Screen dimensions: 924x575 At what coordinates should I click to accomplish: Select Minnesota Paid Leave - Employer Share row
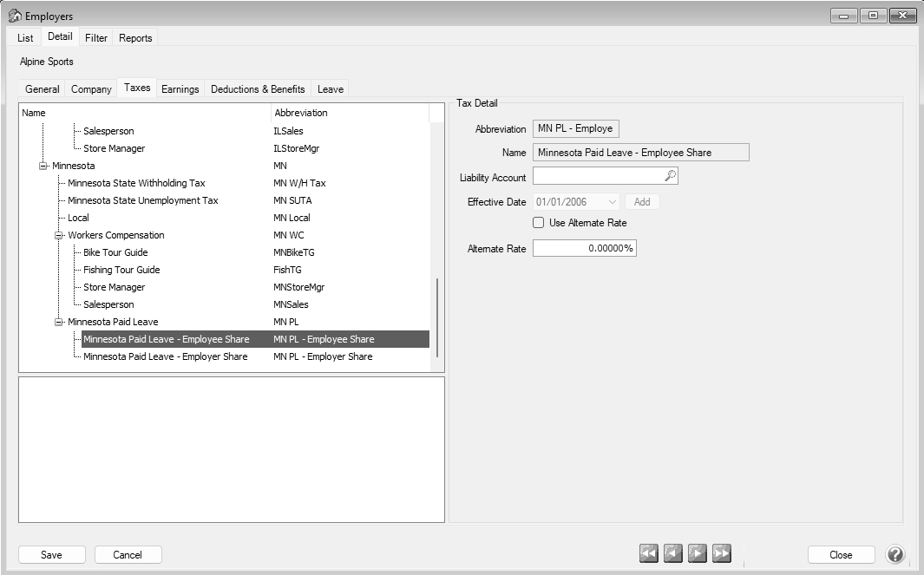[x=166, y=356]
